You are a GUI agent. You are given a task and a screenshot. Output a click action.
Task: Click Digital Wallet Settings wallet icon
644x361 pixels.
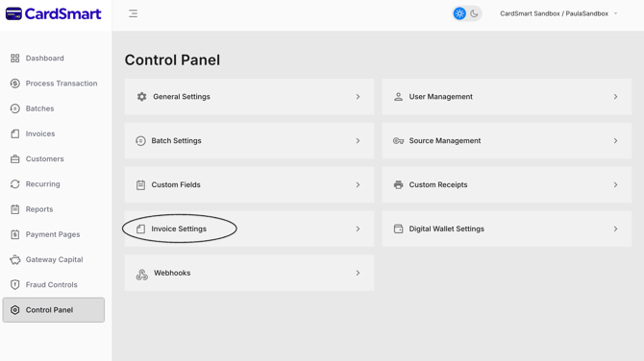click(398, 229)
